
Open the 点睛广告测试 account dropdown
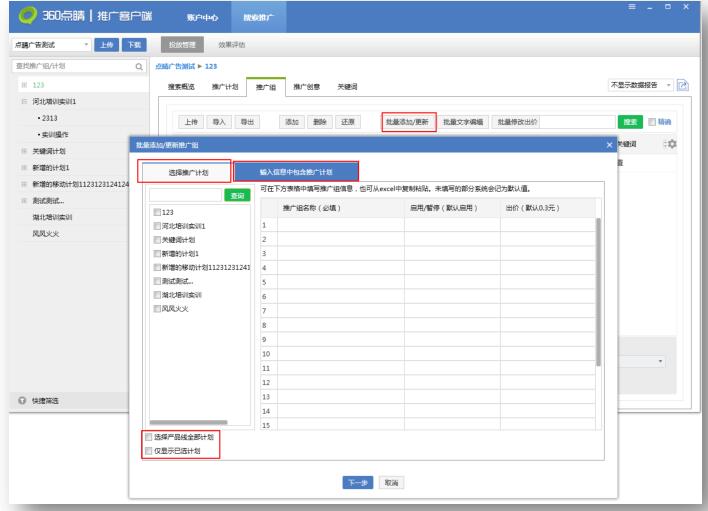(x=86, y=46)
